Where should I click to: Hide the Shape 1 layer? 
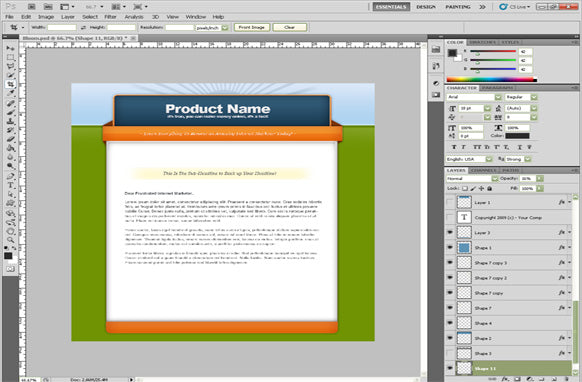[x=450, y=248]
